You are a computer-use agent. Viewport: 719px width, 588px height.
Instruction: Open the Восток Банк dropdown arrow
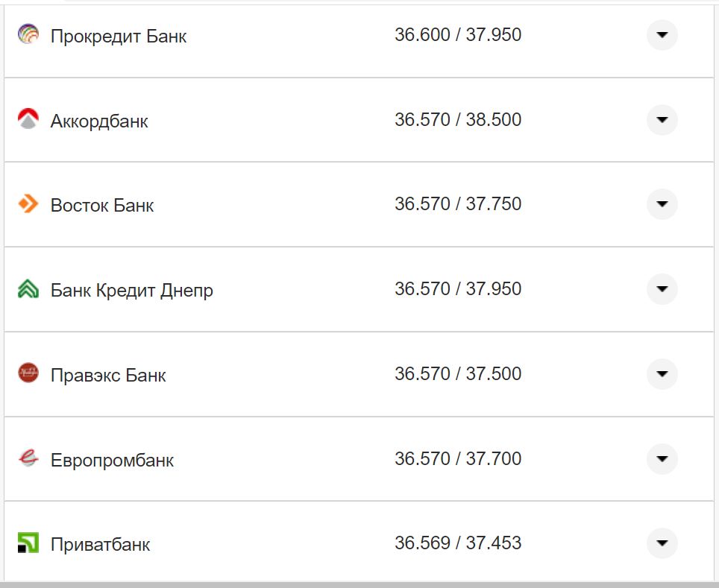[662, 204]
